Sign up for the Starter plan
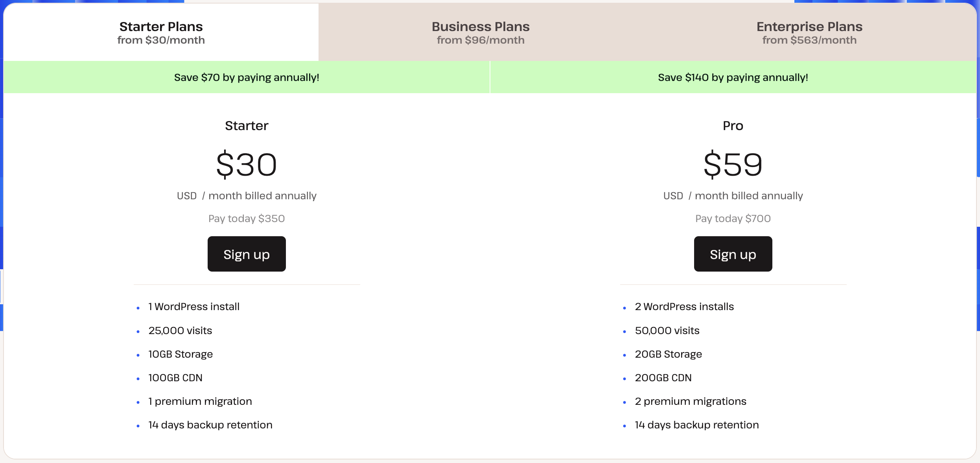 pos(247,254)
